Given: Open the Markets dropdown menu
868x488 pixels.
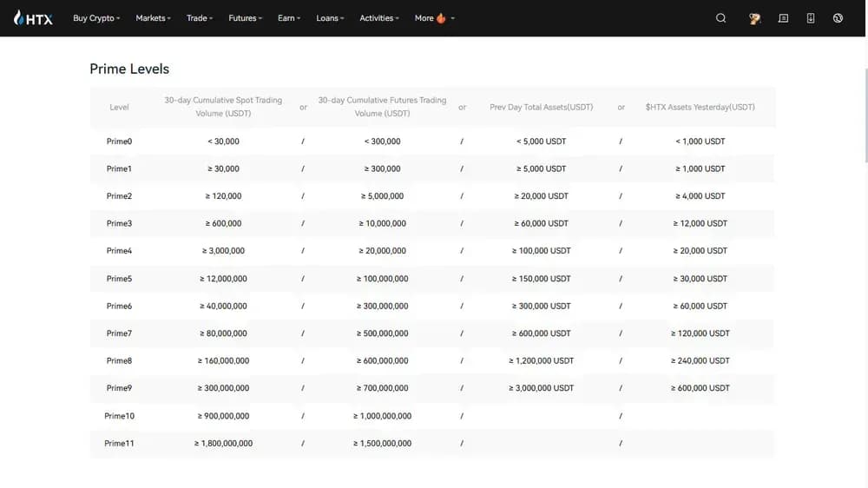Looking at the screenshot, I should click(x=153, y=18).
